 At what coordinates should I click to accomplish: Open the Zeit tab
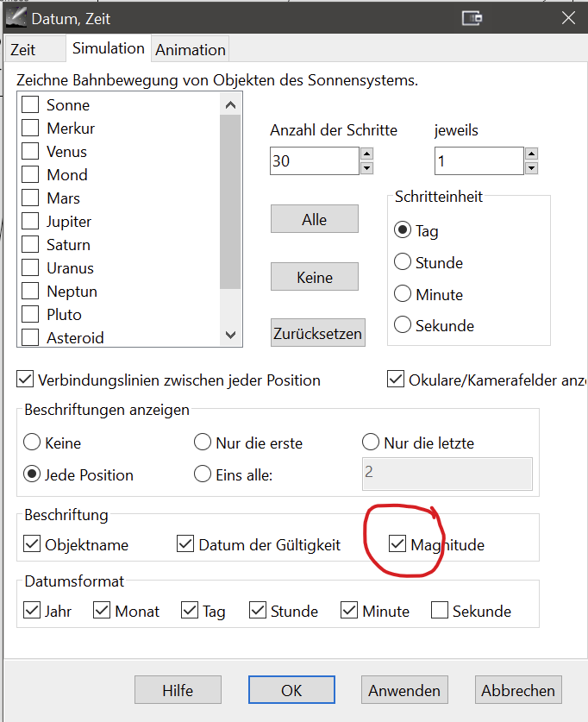pyautogui.click(x=22, y=49)
